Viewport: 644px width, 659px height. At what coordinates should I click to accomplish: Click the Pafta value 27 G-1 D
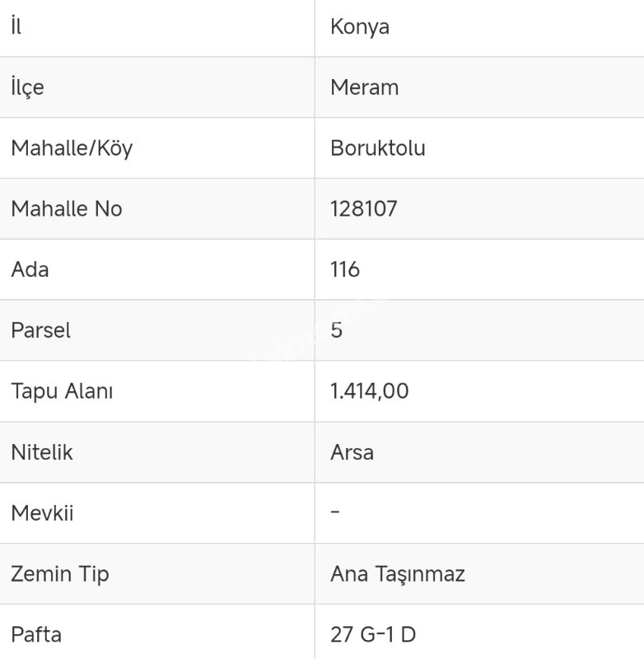(373, 634)
